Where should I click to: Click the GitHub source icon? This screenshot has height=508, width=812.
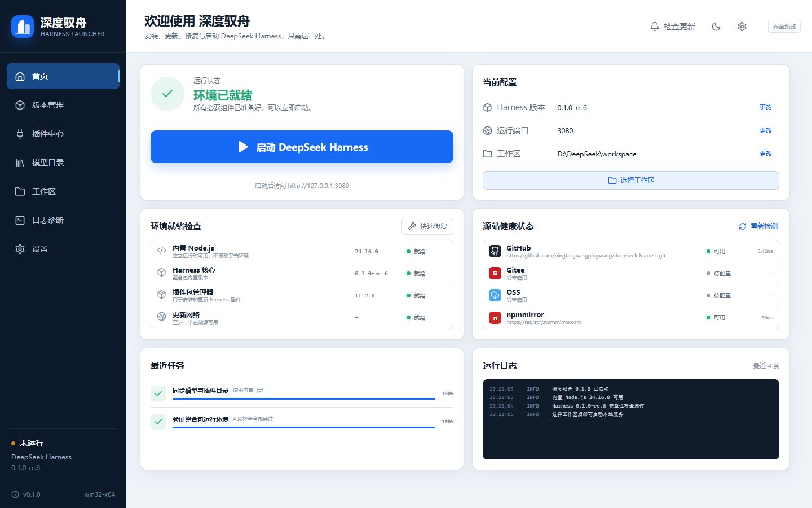[495, 251]
